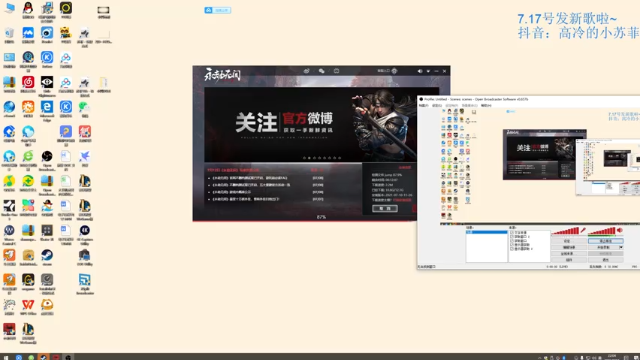The width and height of the screenshot is (640, 360).
Task: Open the 帮助 menu in OBS
Action: coord(486,105)
